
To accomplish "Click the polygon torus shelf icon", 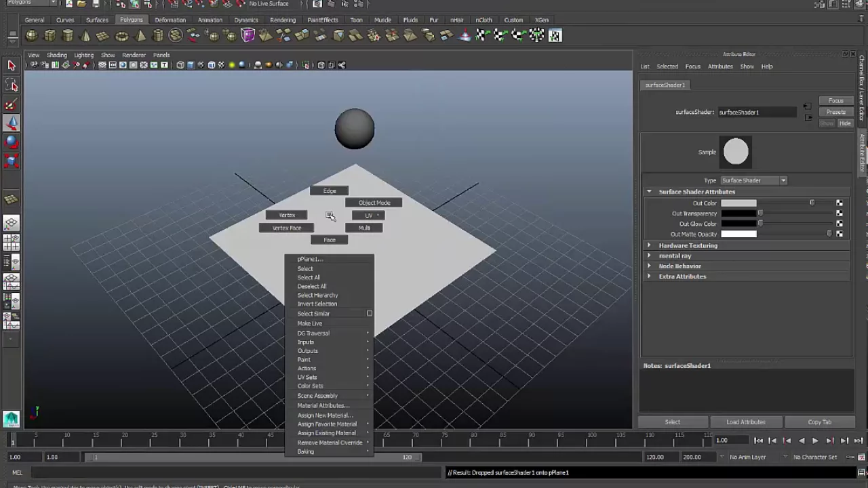I will pyautogui.click(x=121, y=36).
